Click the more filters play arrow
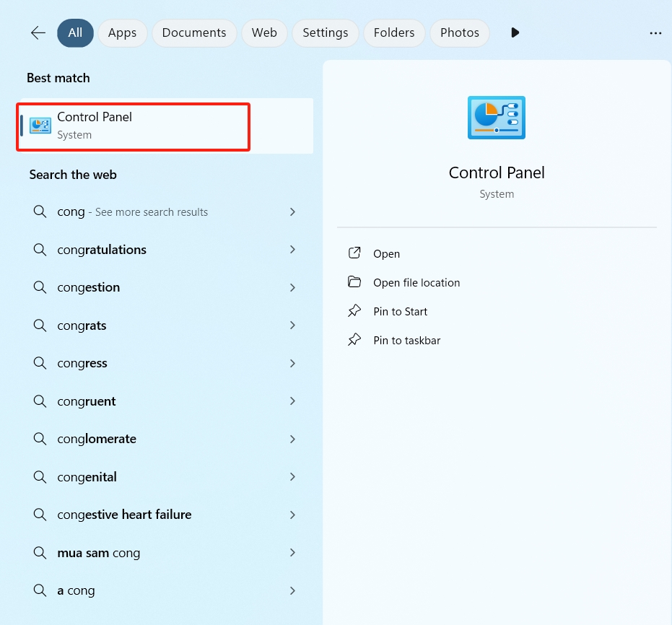 [515, 33]
